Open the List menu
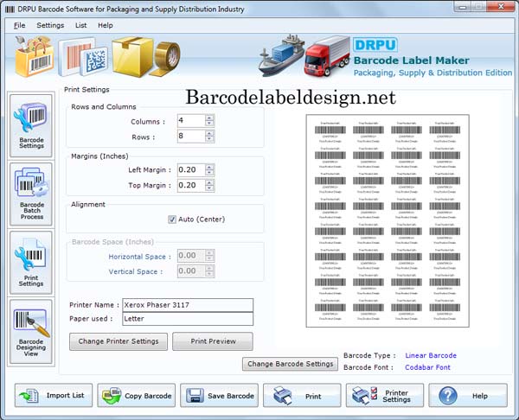Image resolution: width=519 pixels, height=420 pixels. [80, 25]
